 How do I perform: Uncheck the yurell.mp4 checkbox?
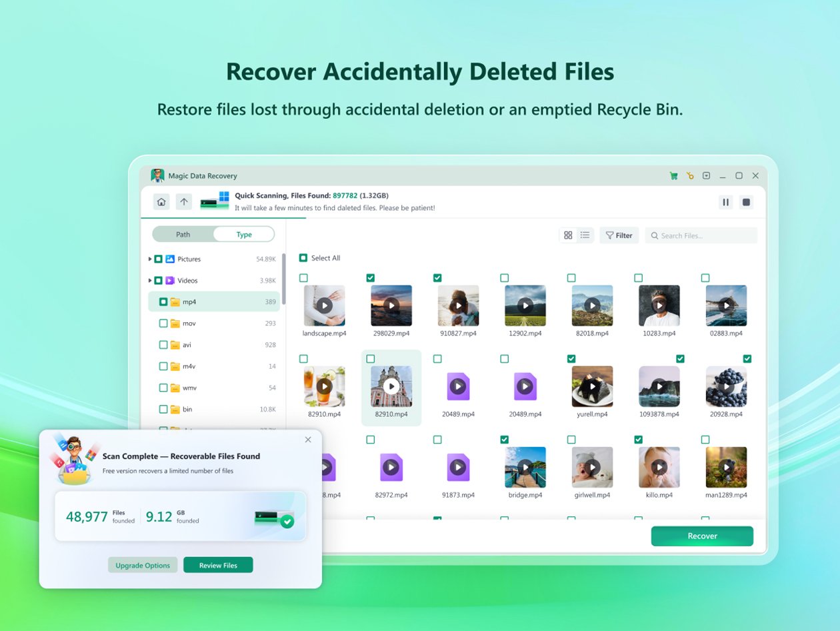571,359
